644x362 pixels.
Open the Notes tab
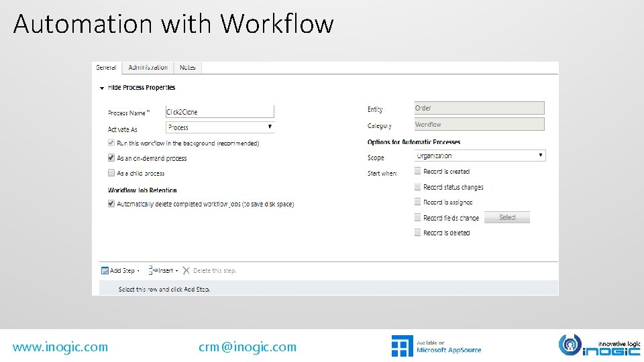(x=187, y=67)
